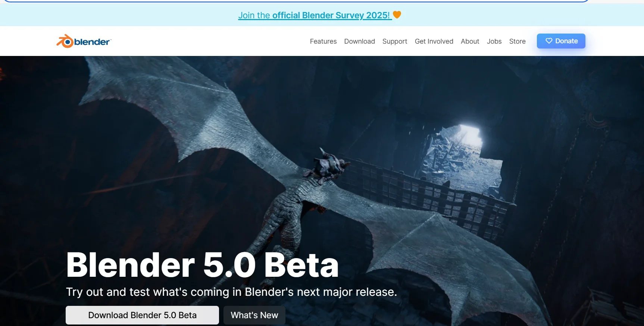
Task: Click the Blender logo in header
Action: pos(84,41)
